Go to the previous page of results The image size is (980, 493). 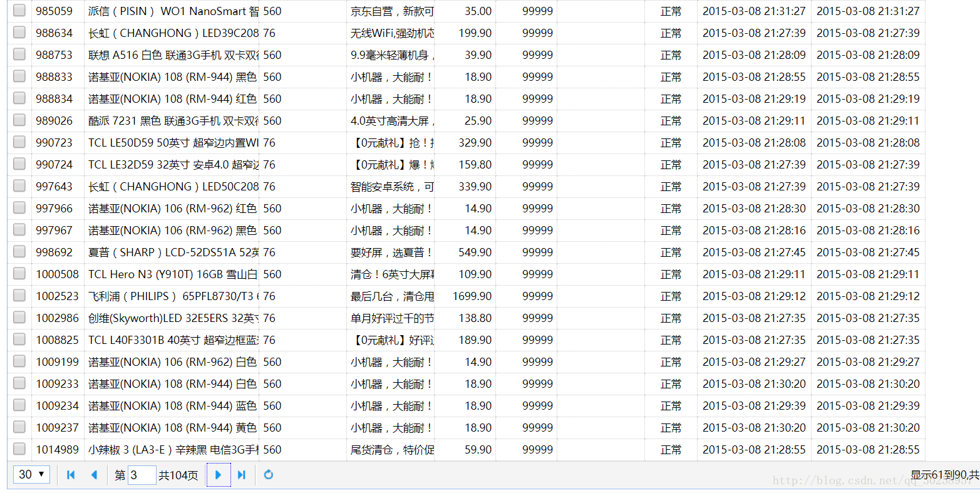point(94,475)
